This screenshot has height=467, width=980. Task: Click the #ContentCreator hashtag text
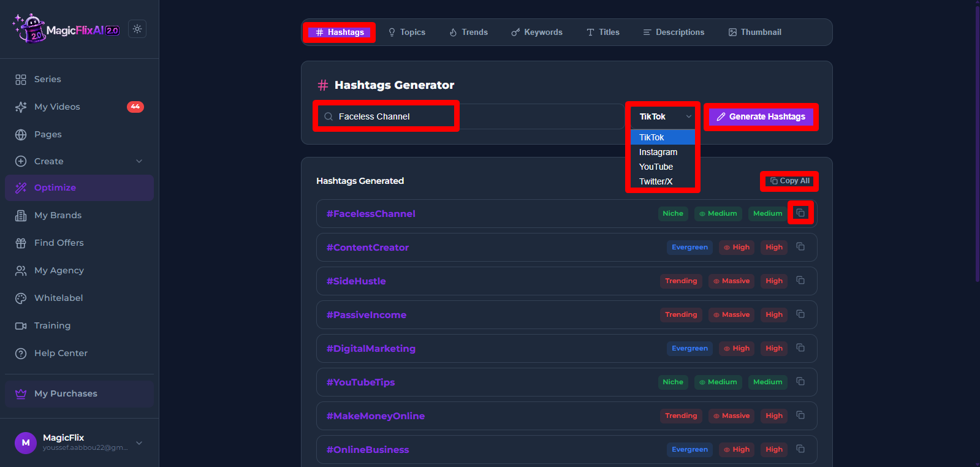click(x=368, y=248)
